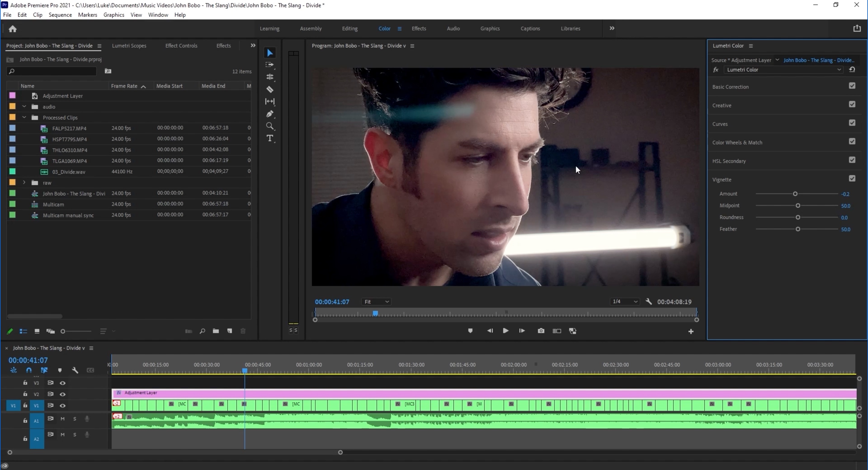Toggle HSL Secondary checkbox
The image size is (868, 470).
(852, 160)
